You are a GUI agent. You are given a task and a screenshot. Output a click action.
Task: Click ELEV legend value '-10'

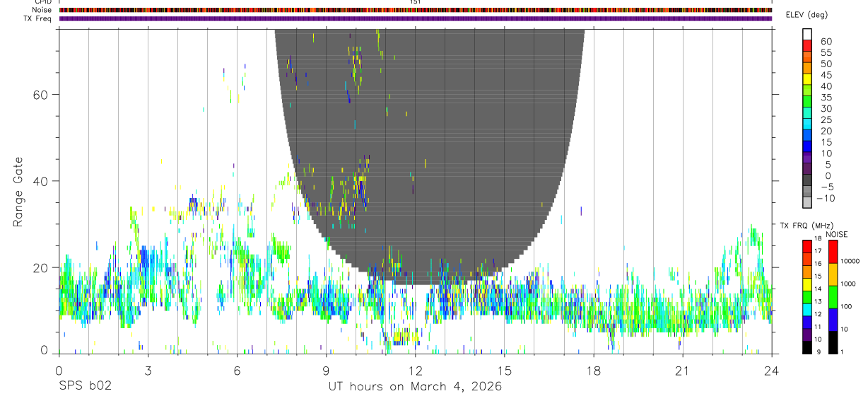(x=825, y=198)
